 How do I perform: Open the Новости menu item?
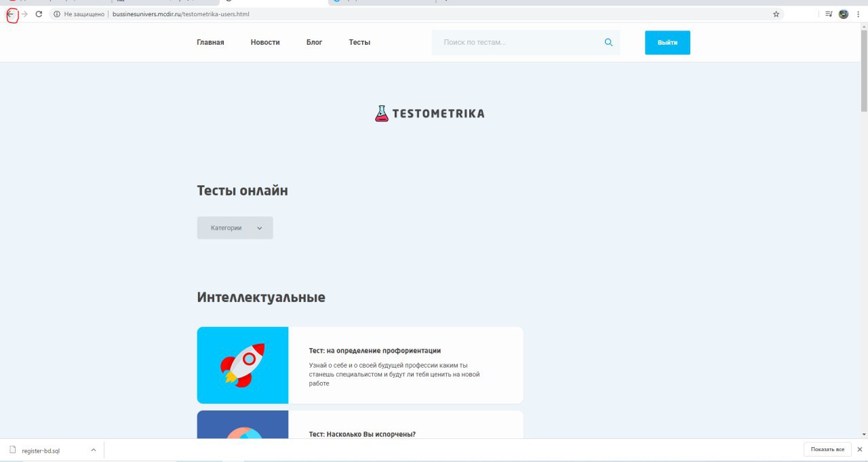265,42
